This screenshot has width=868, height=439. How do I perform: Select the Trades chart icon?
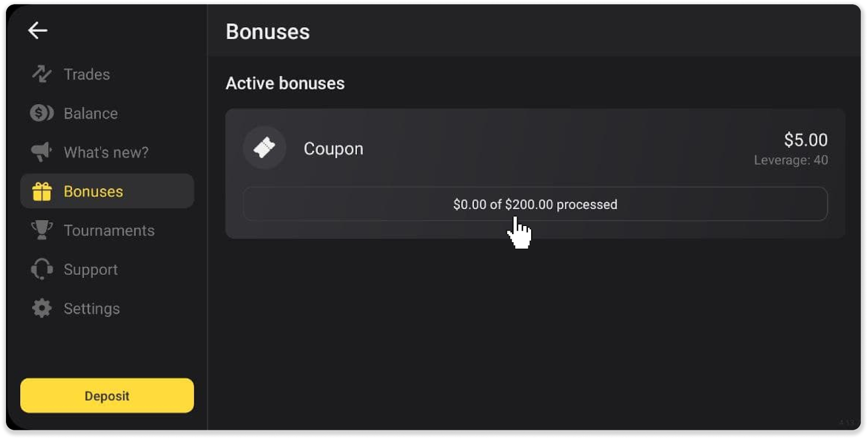[x=42, y=74]
